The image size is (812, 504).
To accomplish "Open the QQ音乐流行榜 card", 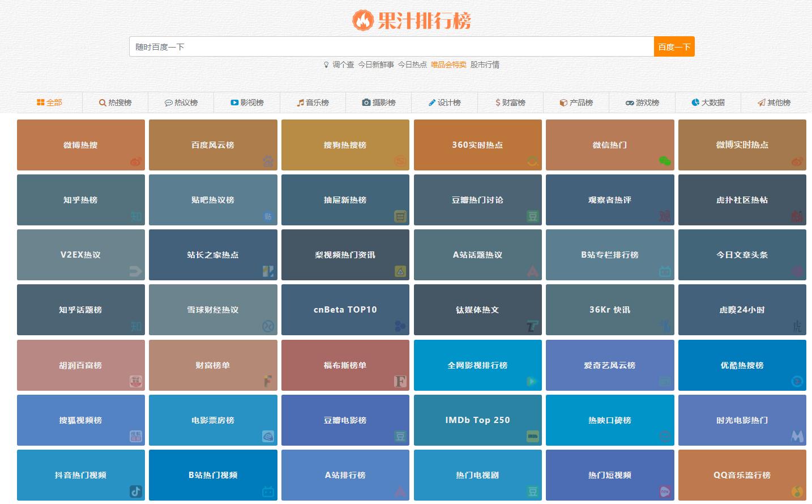I will point(742,475).
